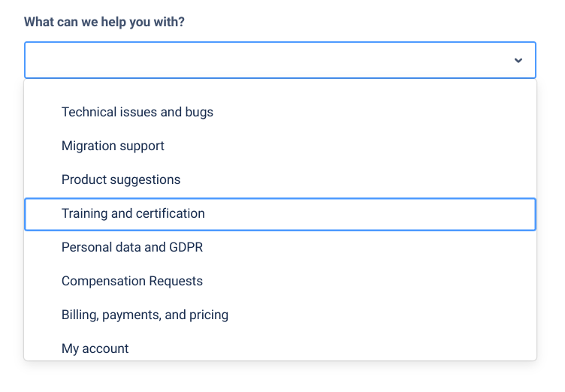565x392 pixels.
Task: Click the 'What can we help you with?' label
Action: point(104,22)
